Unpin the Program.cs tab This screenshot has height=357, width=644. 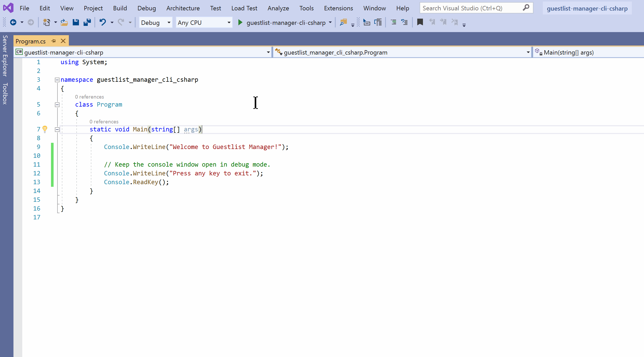tap(54, 41)
